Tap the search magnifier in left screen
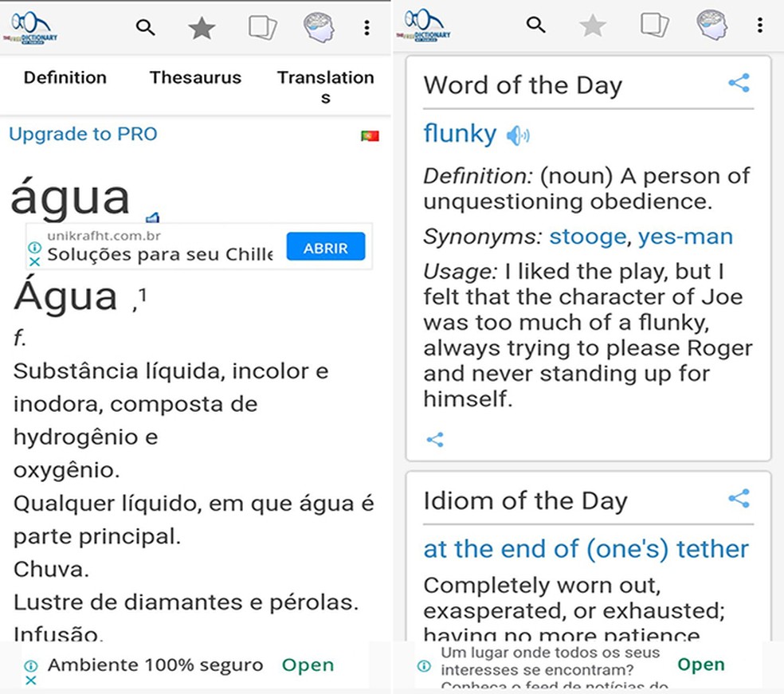Screen dimensions: 784x694 click(145, 28)
